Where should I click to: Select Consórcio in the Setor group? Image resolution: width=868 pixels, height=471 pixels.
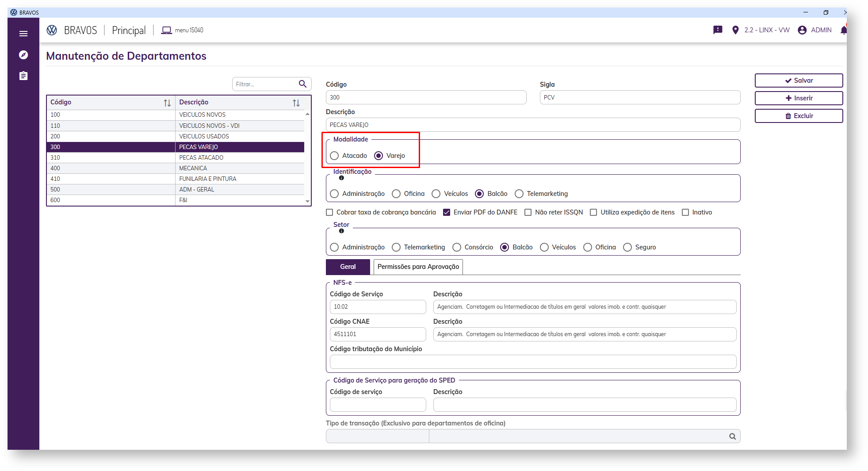[457, 247]
